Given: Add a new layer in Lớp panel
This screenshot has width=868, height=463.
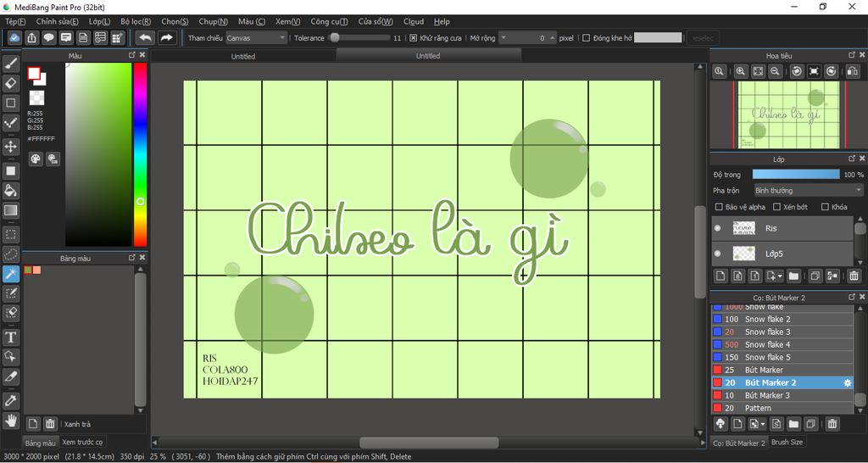Looking at the screenshot, I should [721, 276].
